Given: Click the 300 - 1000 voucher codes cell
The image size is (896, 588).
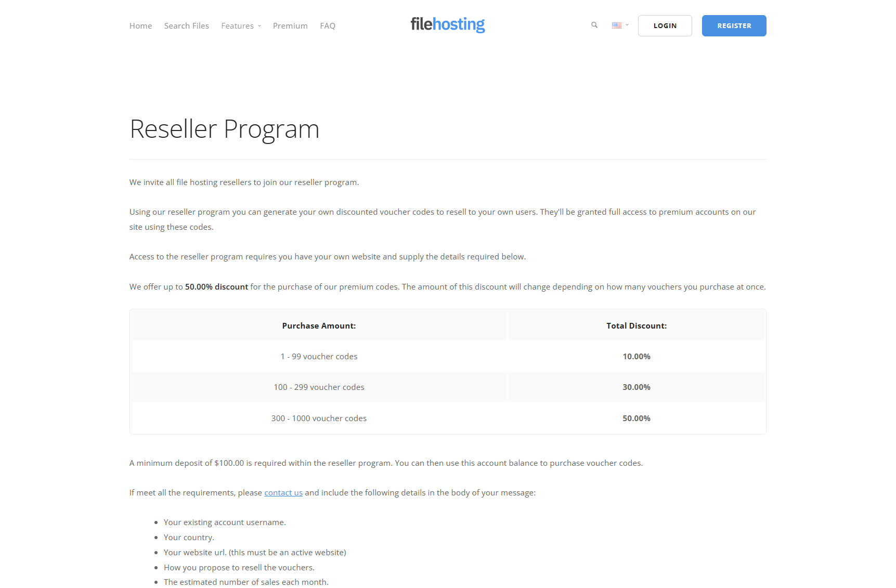Looking at the screenshot, I should [319, 419].
